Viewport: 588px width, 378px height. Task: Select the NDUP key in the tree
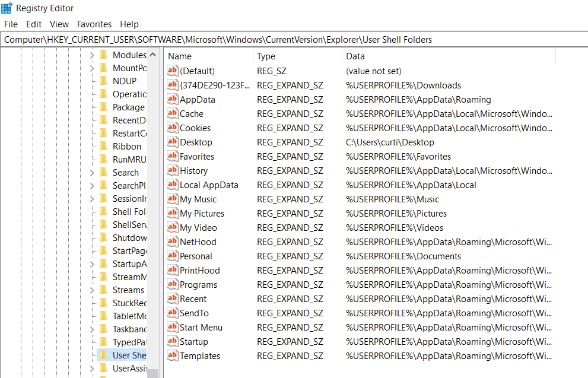click(x=122, y=81)
